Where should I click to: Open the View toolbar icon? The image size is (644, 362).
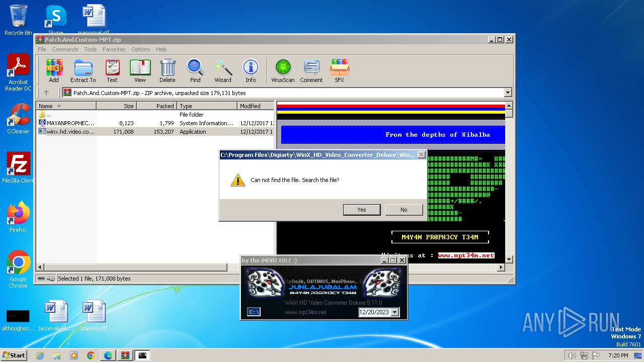(x=140, y=70)
